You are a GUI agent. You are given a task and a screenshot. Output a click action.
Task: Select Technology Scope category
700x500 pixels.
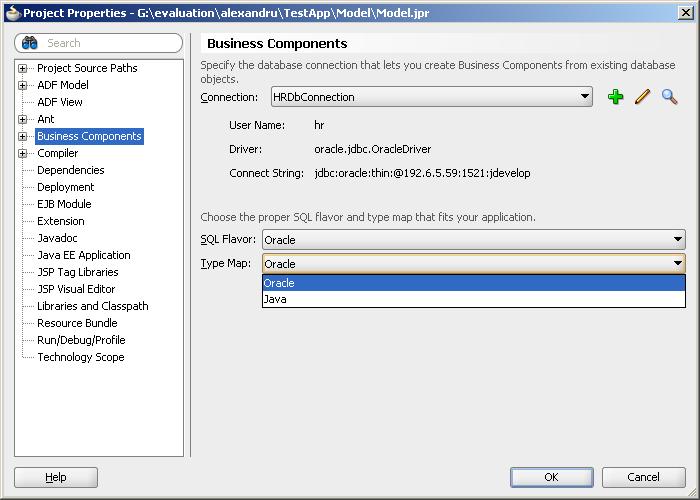(x=81, y=357)
